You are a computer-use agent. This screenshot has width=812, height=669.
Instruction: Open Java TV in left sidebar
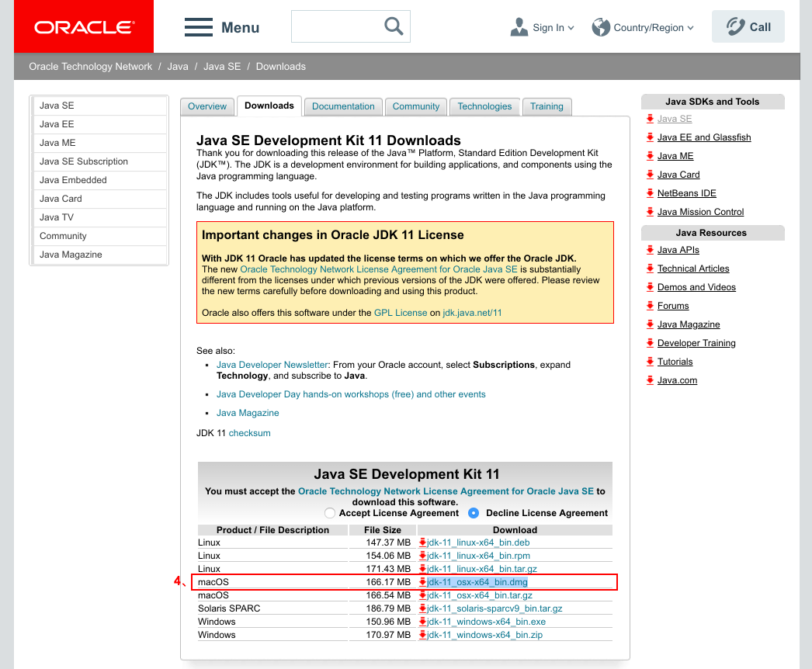100,217
